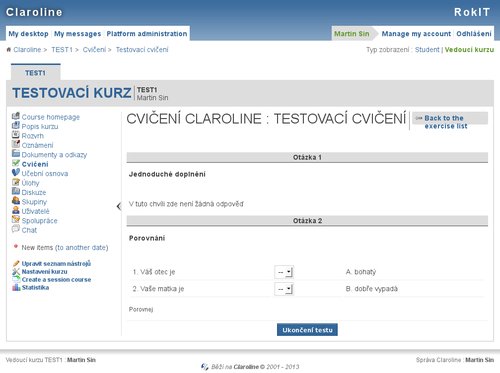Click Testovací cvičení breadcrumb link

tap(142, 50)
